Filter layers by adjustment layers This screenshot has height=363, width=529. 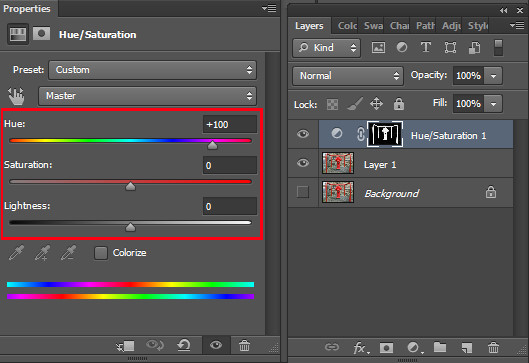[401, 47]
